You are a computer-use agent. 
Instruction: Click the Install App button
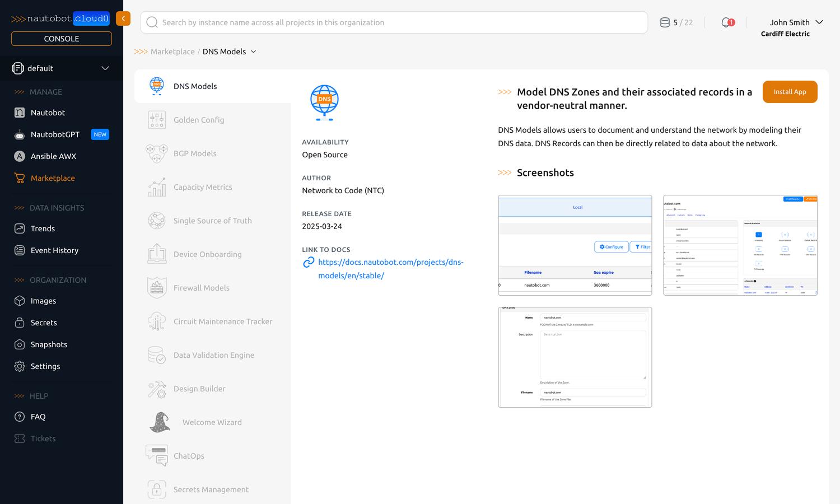click(x=790, y=92)
